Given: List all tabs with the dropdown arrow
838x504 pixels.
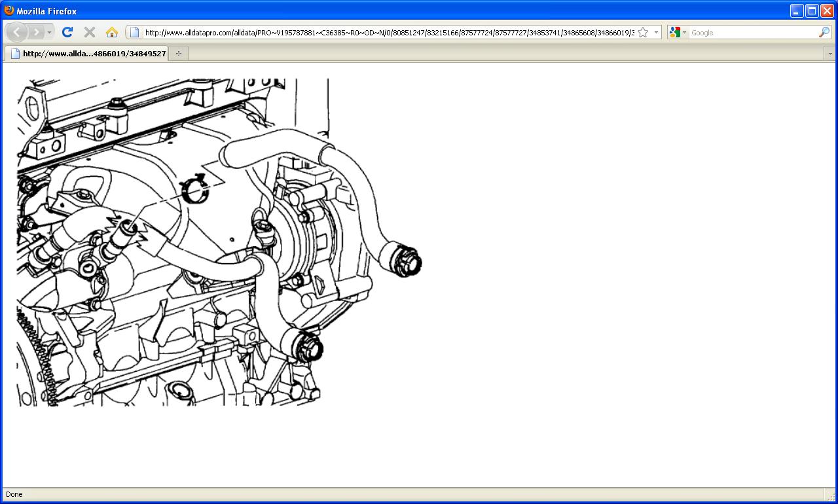Looking at the screenshot, I should point(830,54).
